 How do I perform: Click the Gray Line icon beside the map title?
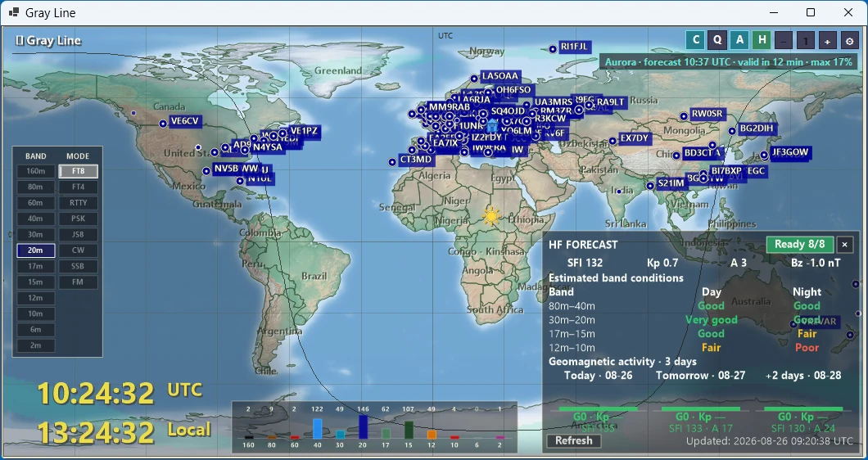tap(20, 40)
